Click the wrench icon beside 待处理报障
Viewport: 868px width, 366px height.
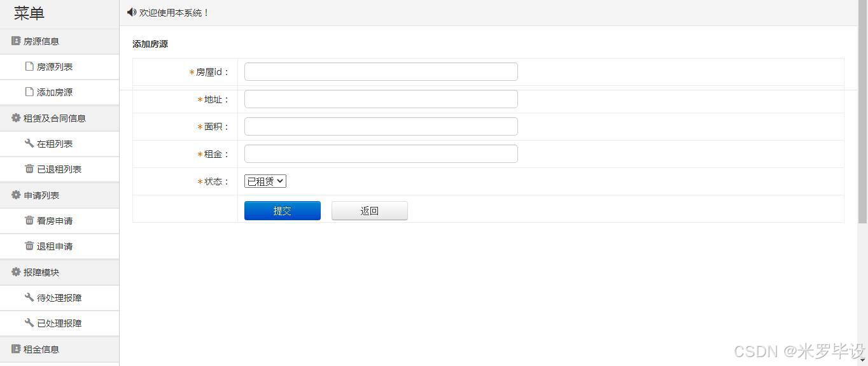[x=29, y=297]
